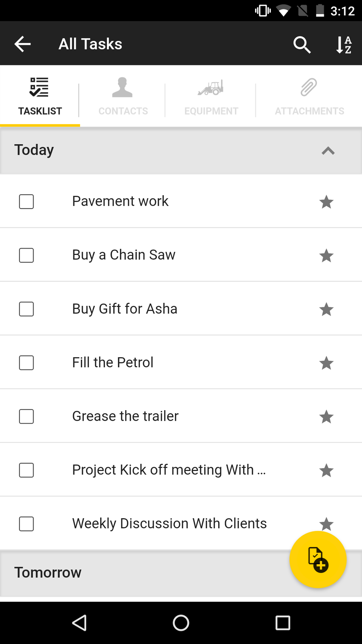
Task: Star the Grease the trailer task
Action: 326,416
